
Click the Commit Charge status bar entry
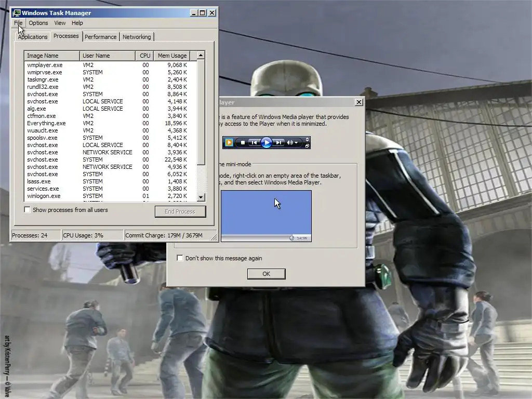coord(168,235)
